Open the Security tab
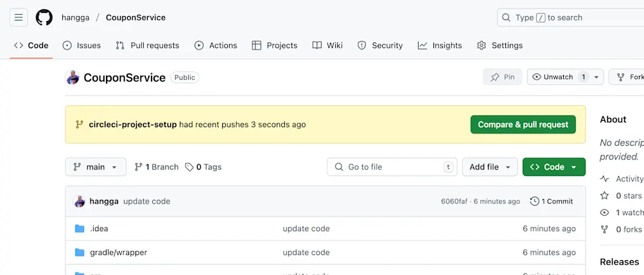 (380, 46)
